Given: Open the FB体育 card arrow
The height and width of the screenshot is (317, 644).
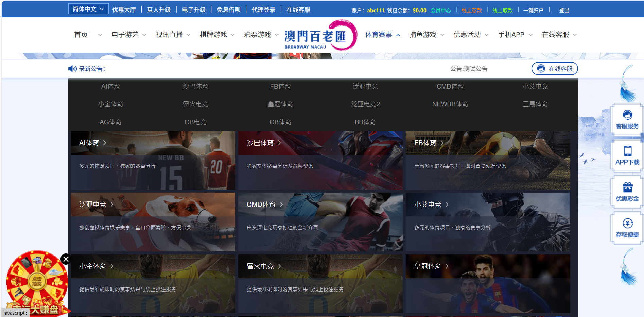Looking at the screenshot, I should click(x=442, y=143).
